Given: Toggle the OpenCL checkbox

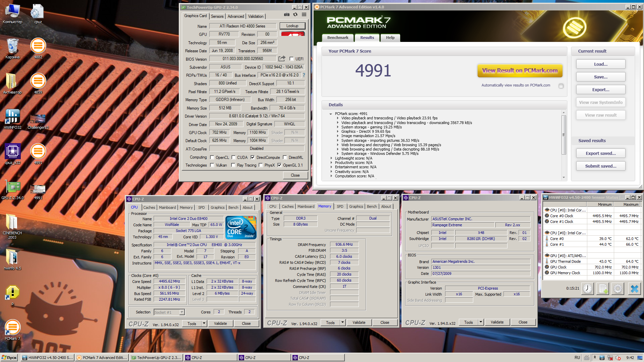Looking at the screenshot, I should 212,157.
